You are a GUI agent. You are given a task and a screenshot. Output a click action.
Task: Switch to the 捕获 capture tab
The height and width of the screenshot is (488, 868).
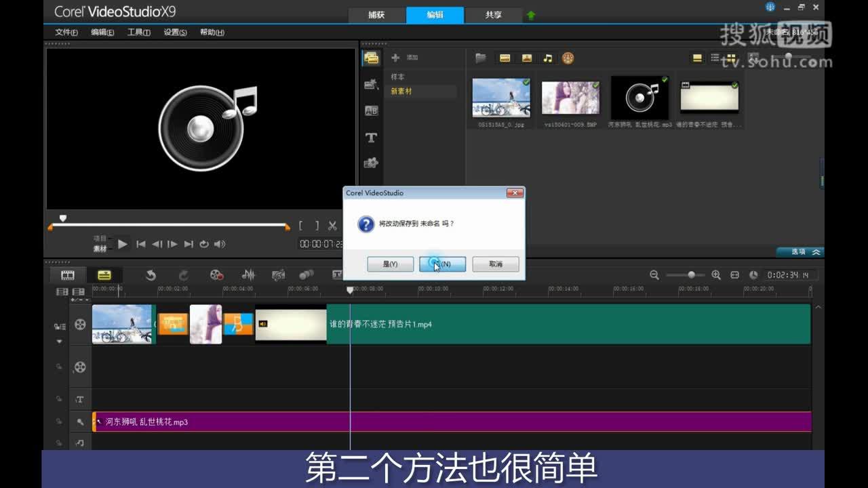click(377, 15)
